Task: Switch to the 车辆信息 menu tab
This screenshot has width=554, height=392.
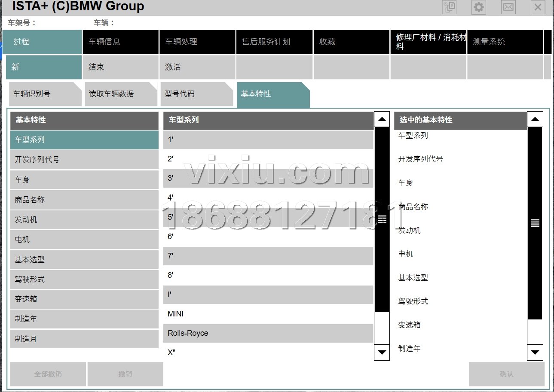Action: [120, 42]
